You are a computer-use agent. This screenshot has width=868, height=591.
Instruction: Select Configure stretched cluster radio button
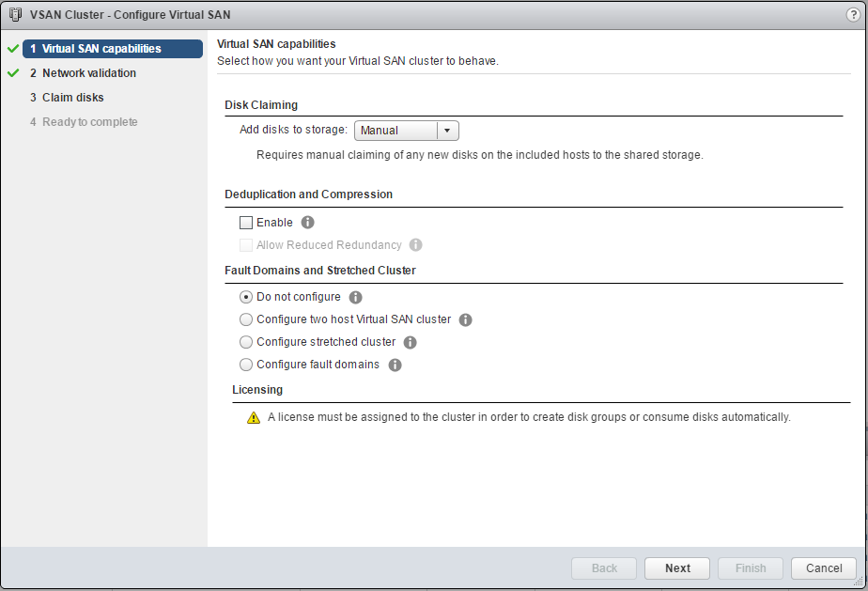(x=246, y=342)
